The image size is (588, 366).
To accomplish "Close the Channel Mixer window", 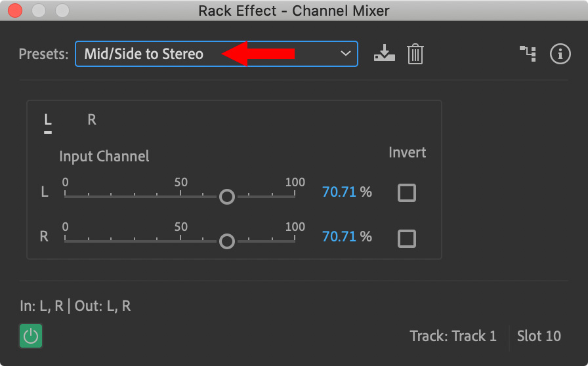I will [x=15, y=10].
